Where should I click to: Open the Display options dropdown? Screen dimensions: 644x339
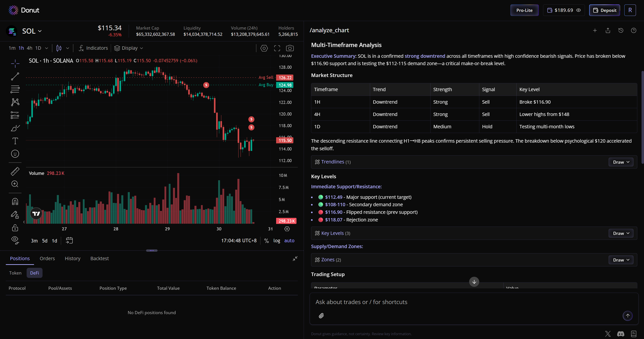pos(128,48)
